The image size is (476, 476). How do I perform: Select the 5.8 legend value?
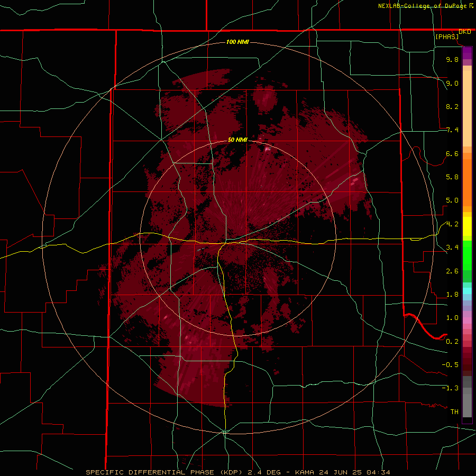click(452, 177)
